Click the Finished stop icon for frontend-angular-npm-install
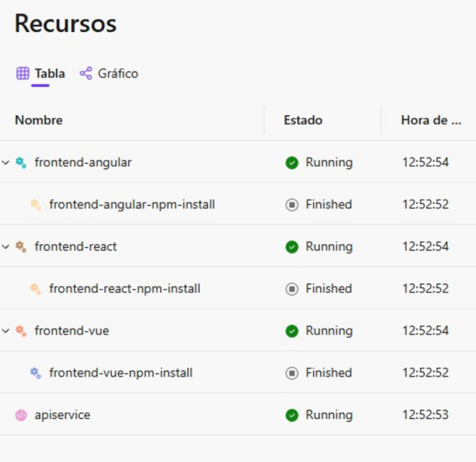This screenshot has height=462, width=476. pos(292,205)
